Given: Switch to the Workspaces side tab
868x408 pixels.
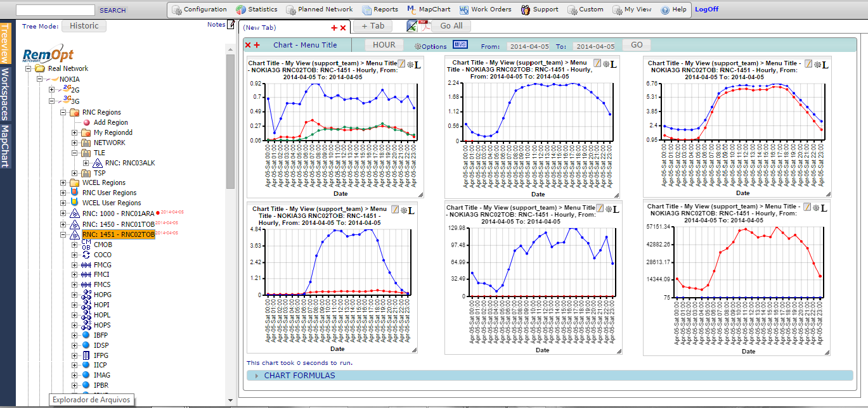Looking at the screenshot, I should [x=5, y=94].
